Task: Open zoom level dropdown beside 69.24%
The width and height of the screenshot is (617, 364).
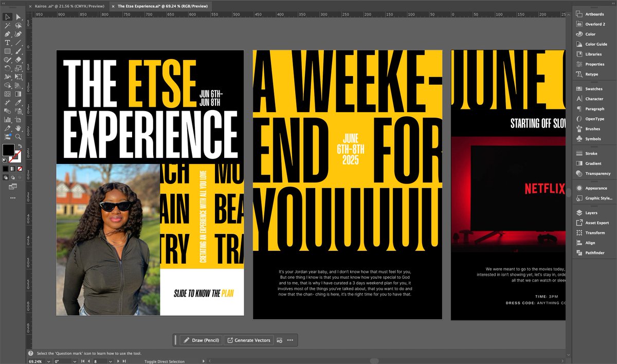Action: click(x=49, y=361)
